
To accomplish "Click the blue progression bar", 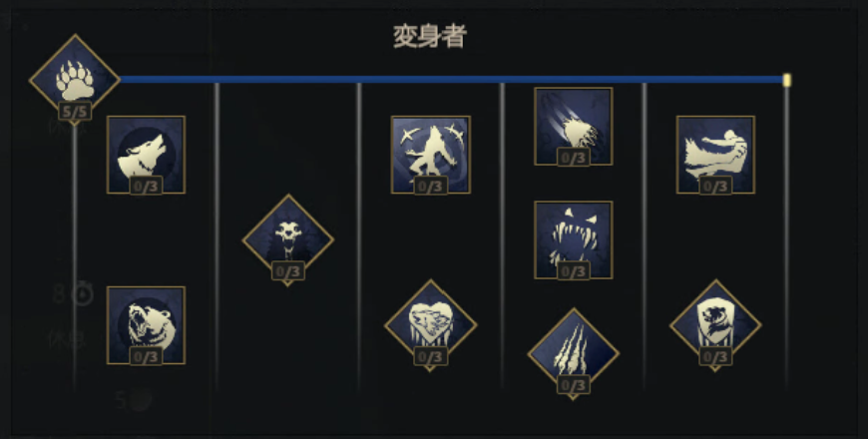I will (x=451, y=80).
